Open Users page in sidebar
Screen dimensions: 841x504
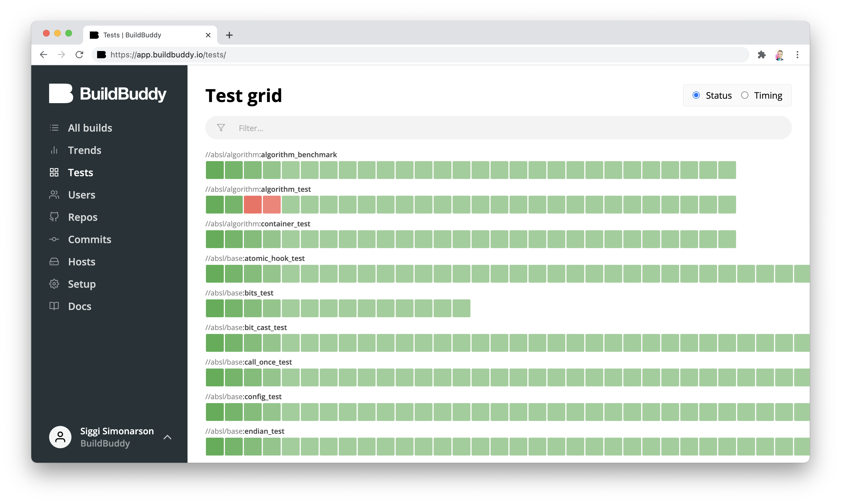point(81,195)
